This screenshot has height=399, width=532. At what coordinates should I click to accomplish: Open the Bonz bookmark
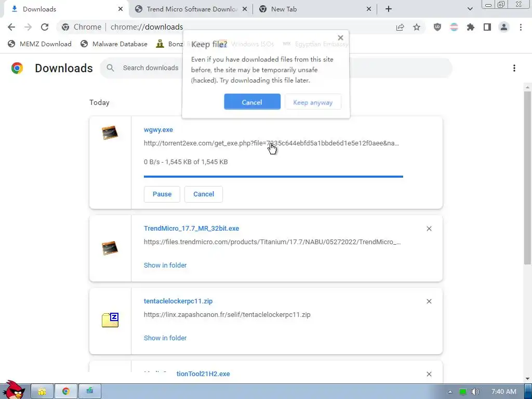tap(169, 44)
